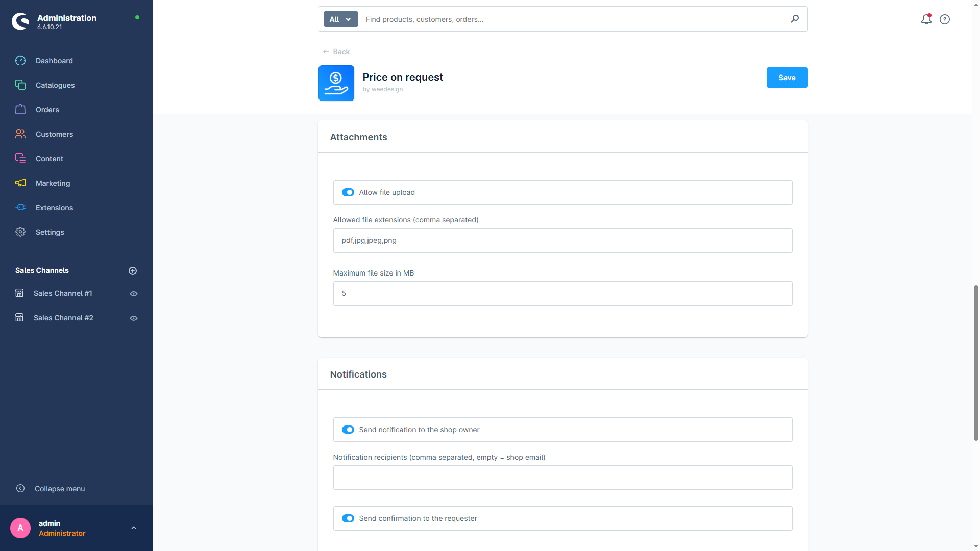Click the Notification recipients input field
Screen dimensions: 980x551
tap(562, 478)
